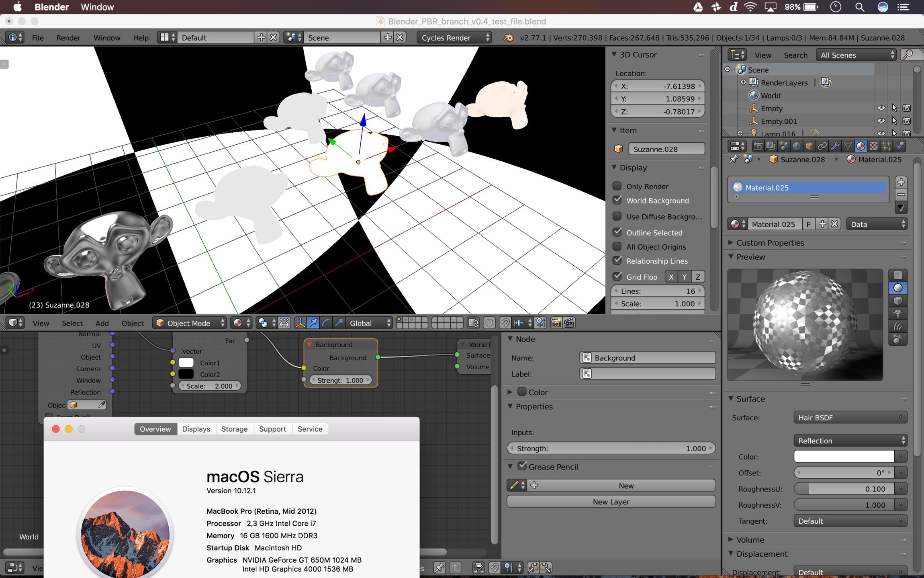924x578 pixels.
Task: Select the flat plane preview shape
Action: (898, 275)
